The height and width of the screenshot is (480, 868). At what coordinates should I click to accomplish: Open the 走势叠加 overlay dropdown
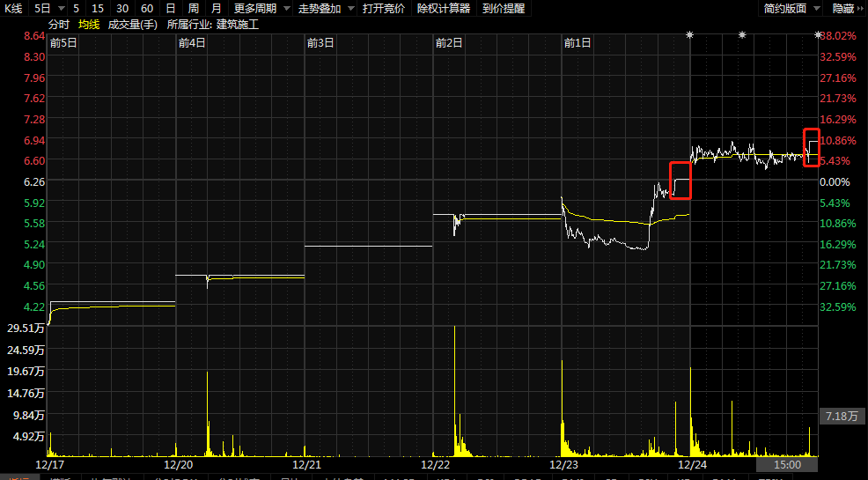click(x=326, y=8)
